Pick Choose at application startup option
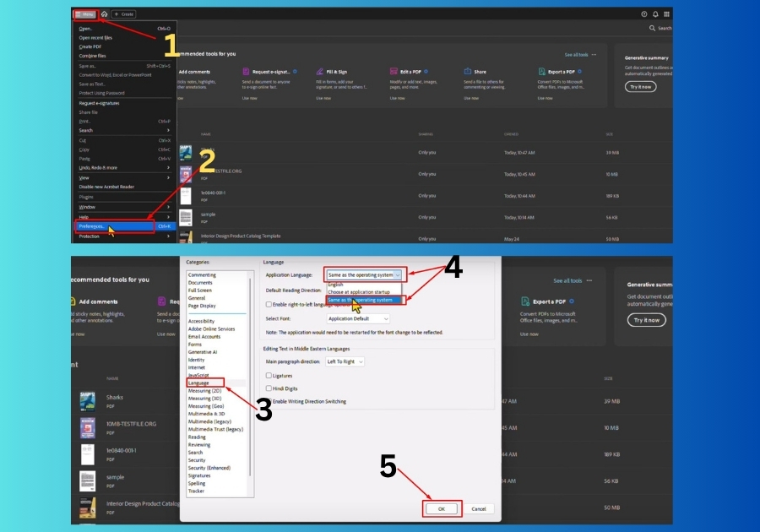The width and height of the screenshot is (760, 532). coord(359,292)
